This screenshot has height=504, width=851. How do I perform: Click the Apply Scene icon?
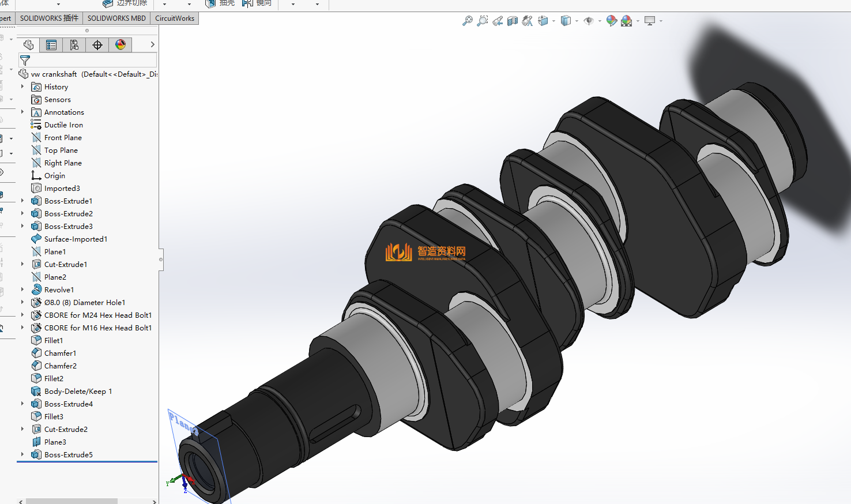(626, 21)
